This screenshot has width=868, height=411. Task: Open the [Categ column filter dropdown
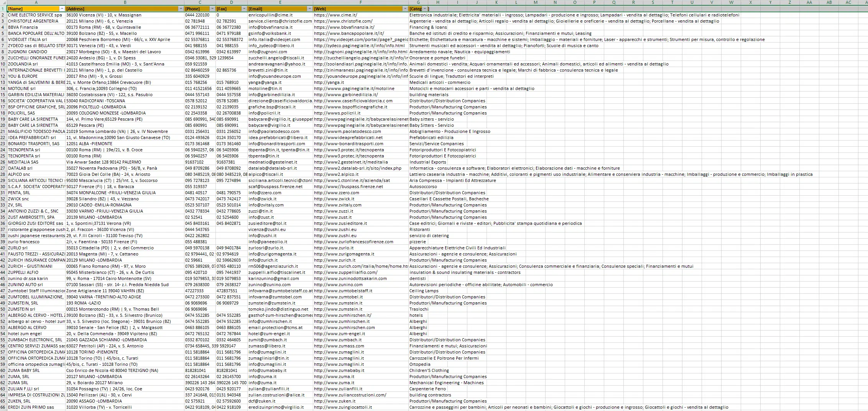point(425,9)
